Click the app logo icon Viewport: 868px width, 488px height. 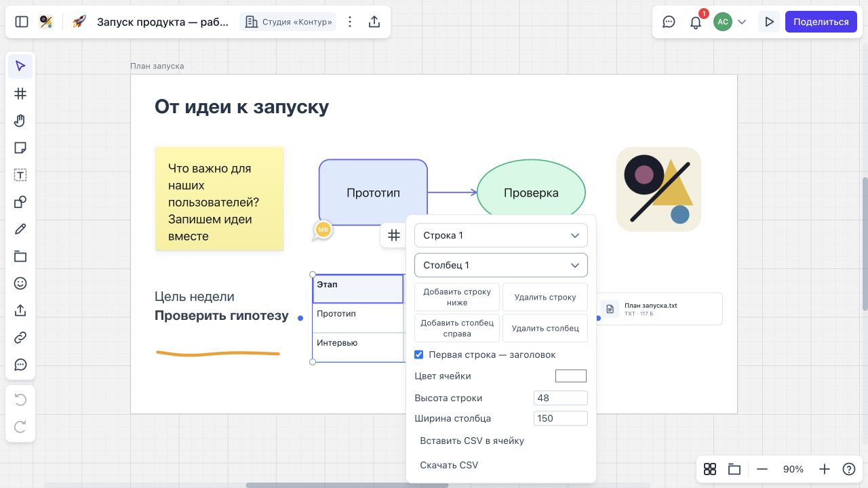click(46, 22)
